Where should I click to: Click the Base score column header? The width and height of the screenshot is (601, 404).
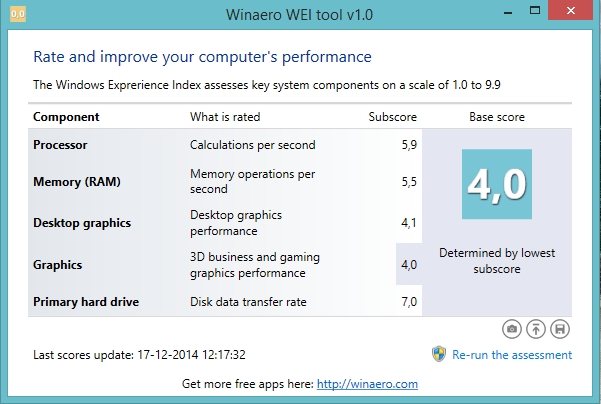497,117
